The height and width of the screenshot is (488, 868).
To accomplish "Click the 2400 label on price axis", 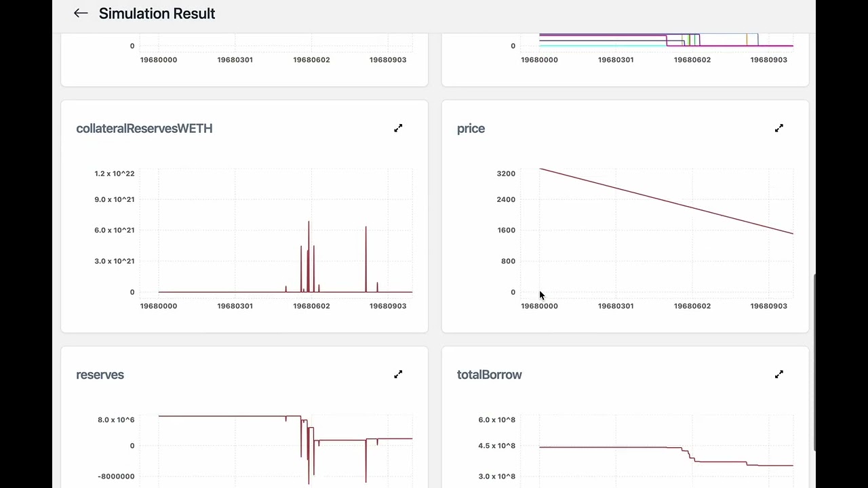I will [x=506, y=199].
